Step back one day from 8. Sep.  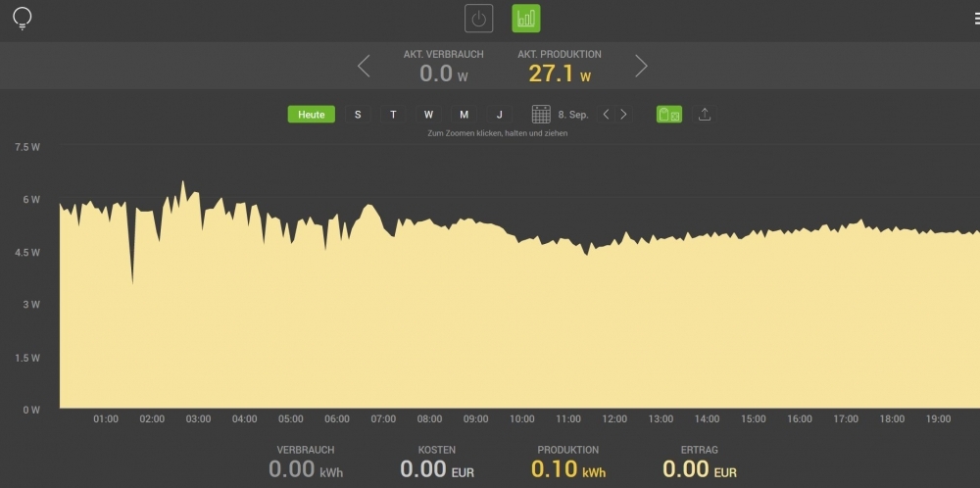[x=606, y=115]
